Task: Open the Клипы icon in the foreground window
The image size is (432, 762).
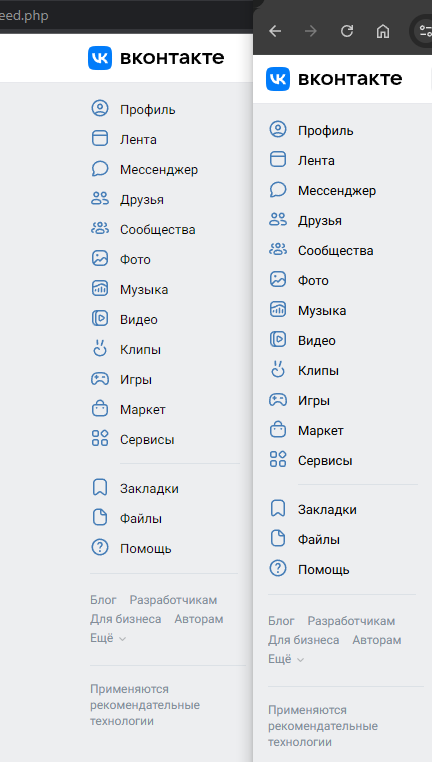Action: [x=278, y=370]
